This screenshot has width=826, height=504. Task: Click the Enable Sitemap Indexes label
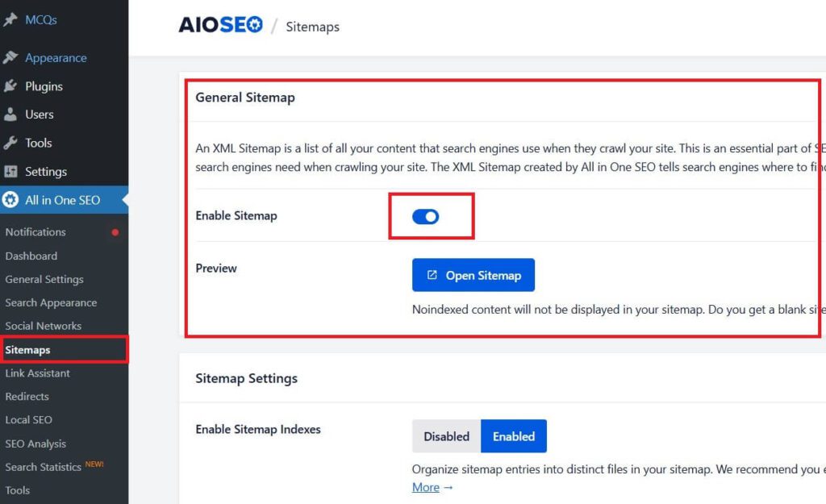(257, 429)
